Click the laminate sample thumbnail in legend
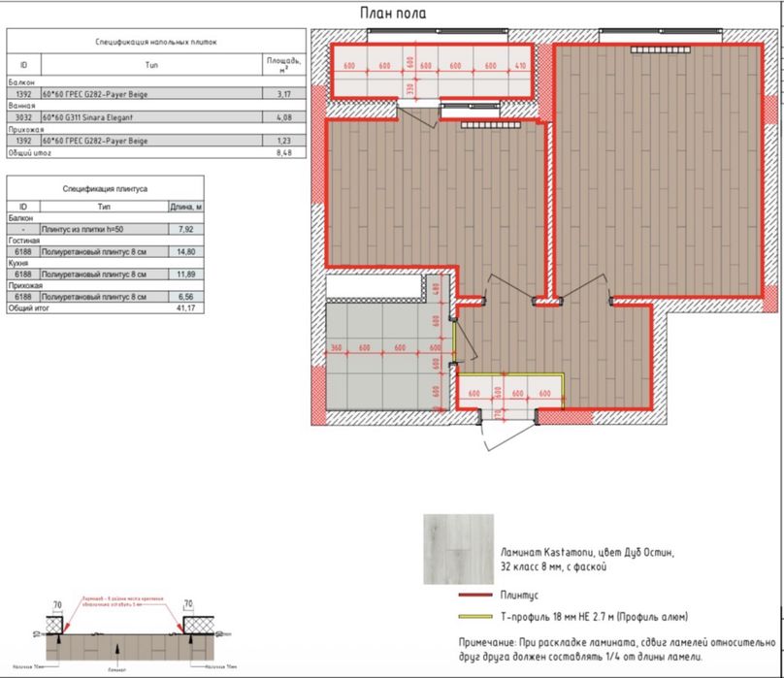Screen dimensions: 784x678 coord(459,549)
